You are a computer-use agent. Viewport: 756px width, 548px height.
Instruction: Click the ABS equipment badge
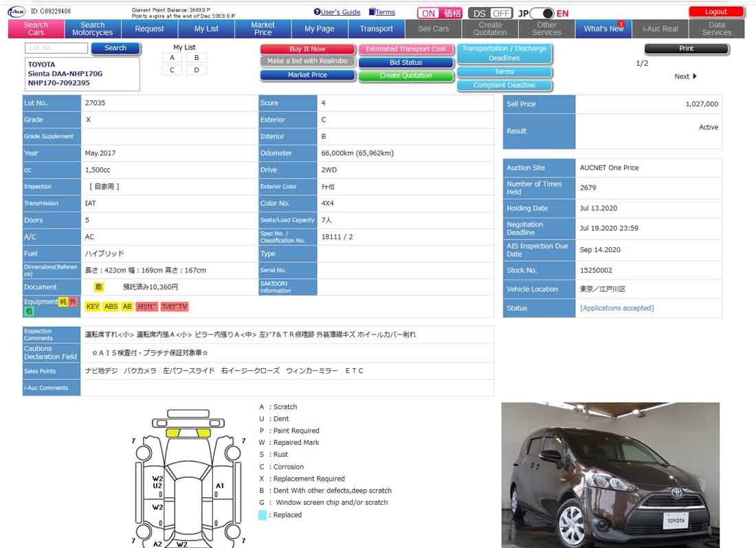click(x=111, y=307)
